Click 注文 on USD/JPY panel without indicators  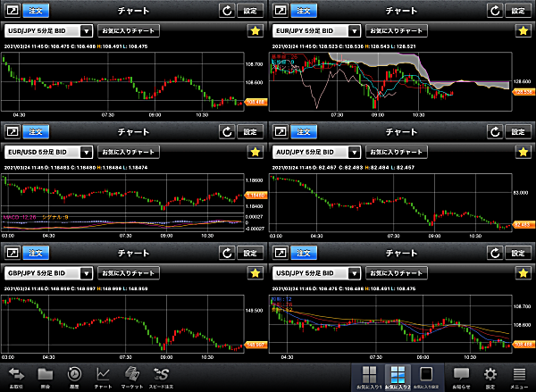coord(36,11)
